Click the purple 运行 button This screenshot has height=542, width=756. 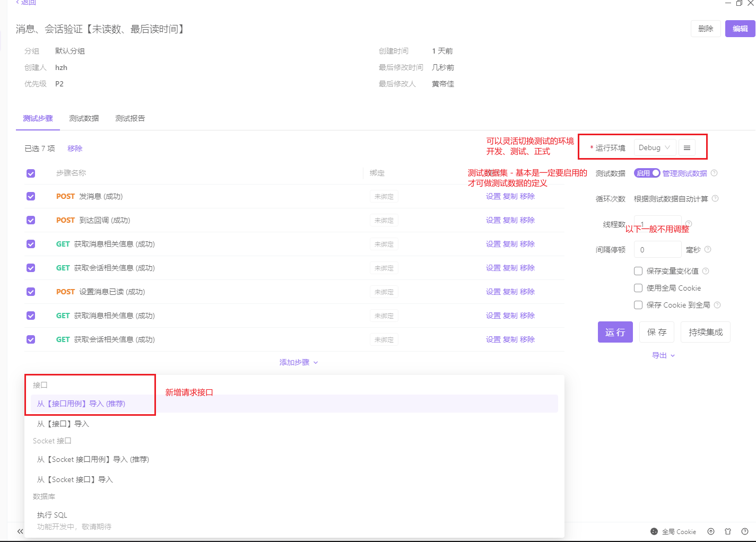(x=615, y=332)
